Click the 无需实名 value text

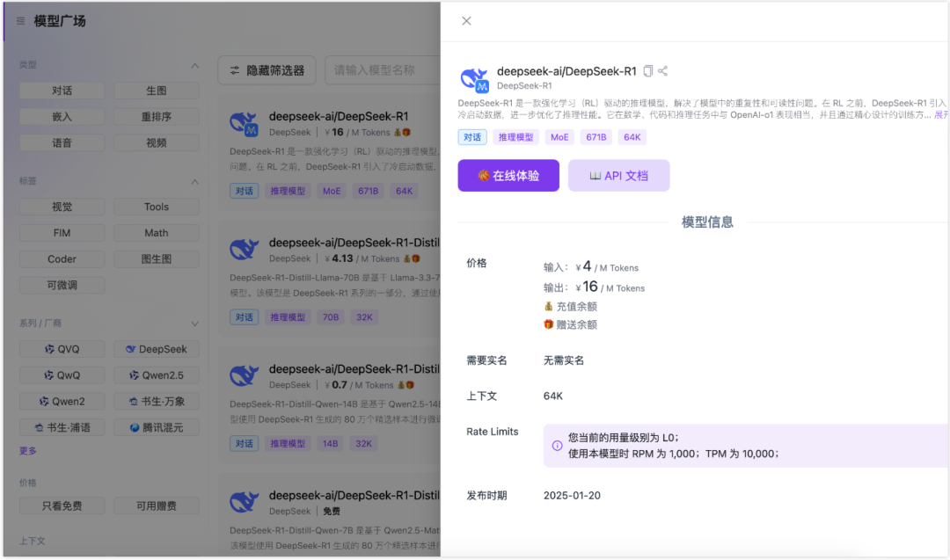click(x=564, y=360)
